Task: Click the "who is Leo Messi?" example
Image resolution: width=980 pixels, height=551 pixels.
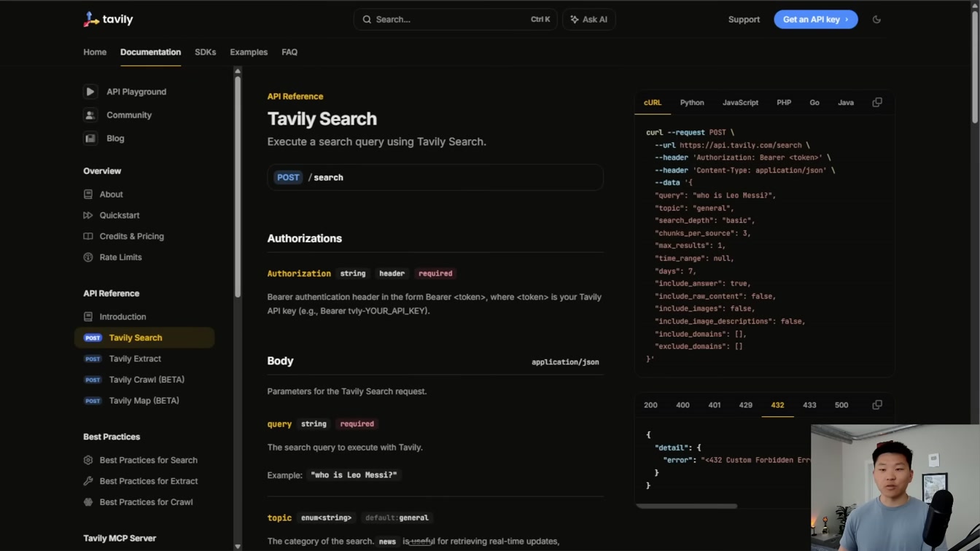Action: (x=354, y=475)
